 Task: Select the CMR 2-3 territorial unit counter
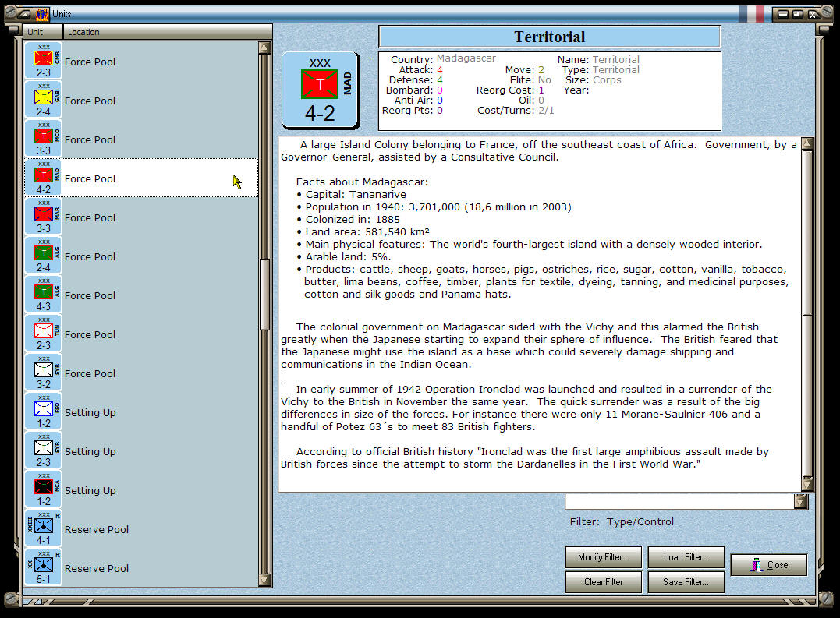pos(43,62)
